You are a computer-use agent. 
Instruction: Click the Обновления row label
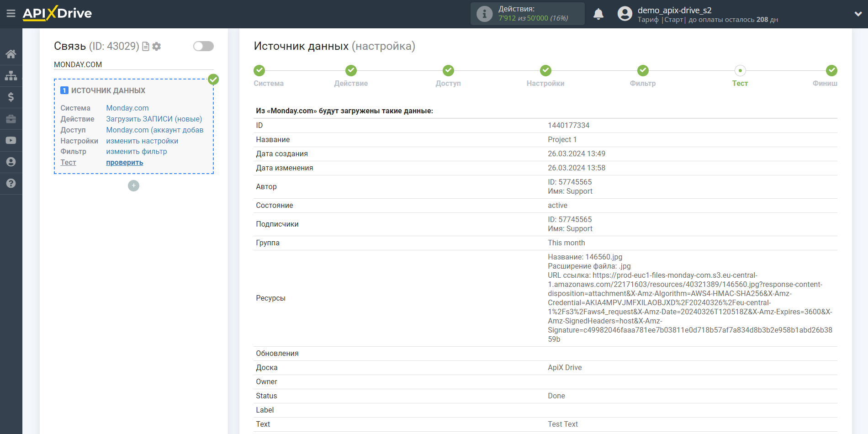[277, 353]
